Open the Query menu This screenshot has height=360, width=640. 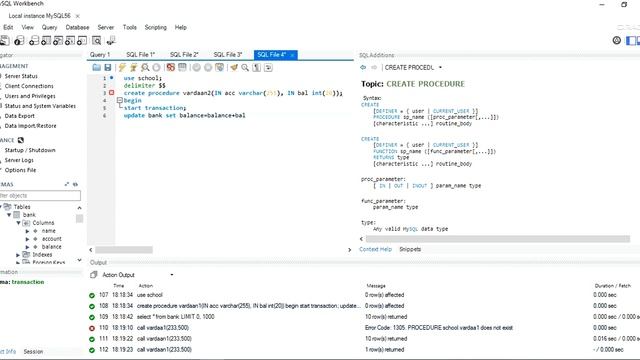(49, 27)
